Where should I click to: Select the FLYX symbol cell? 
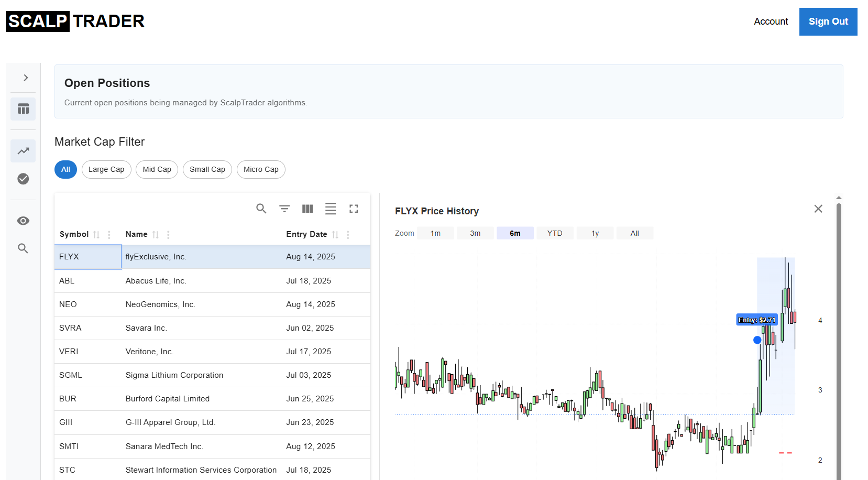(x=88, y=257)
